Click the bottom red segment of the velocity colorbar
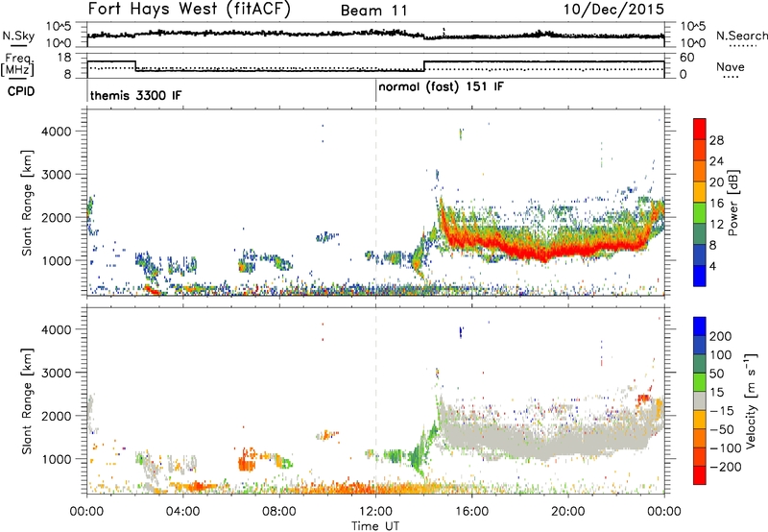The image size is (768, 532). click(700, 475)
